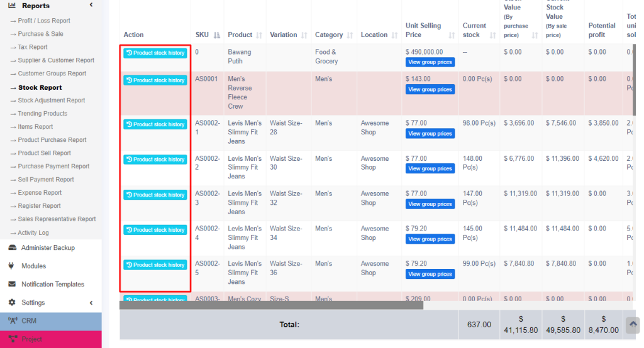This screenshot has width=644, height=348.
Task: Click the Modules plug icon
Action: (12, 266)
